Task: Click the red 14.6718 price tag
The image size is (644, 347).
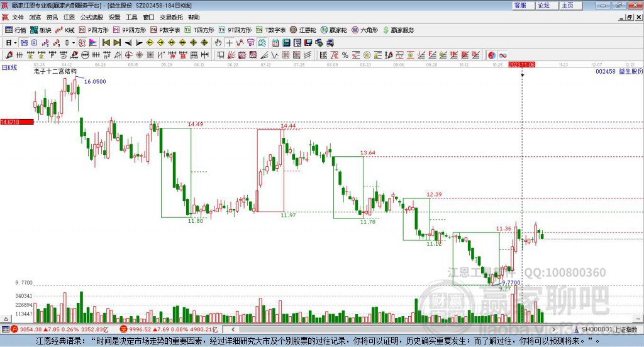Action: [17, 122]
